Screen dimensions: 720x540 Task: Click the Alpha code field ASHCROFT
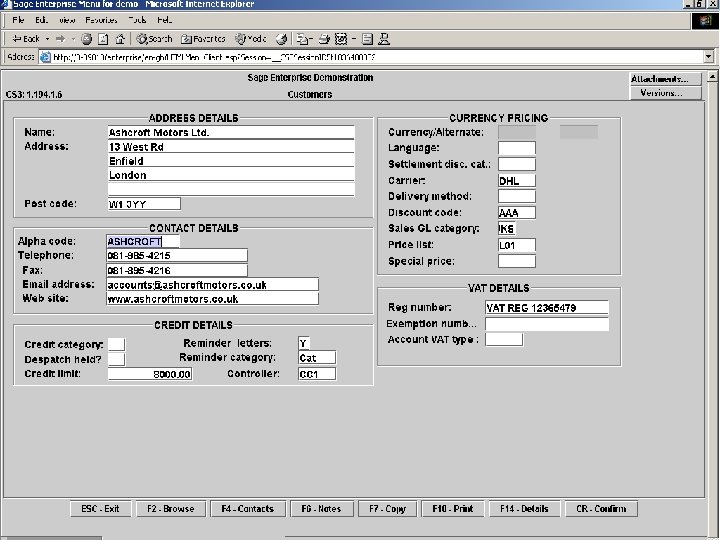tap(143, 242)
